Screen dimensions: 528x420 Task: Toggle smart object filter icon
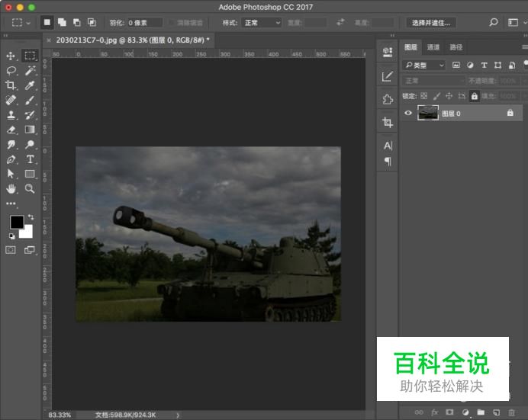tap(512, 65)
